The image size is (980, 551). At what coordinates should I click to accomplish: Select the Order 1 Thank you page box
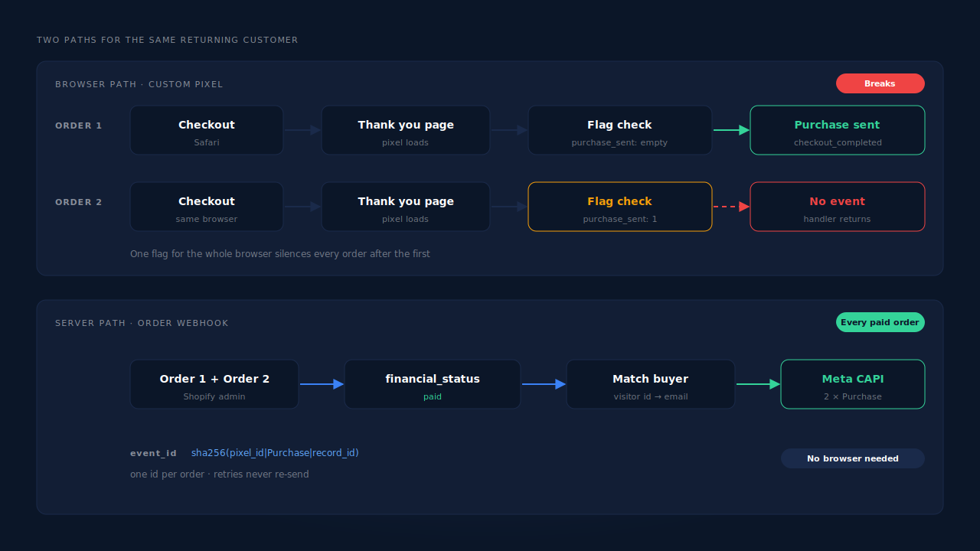tap(406, 130)
